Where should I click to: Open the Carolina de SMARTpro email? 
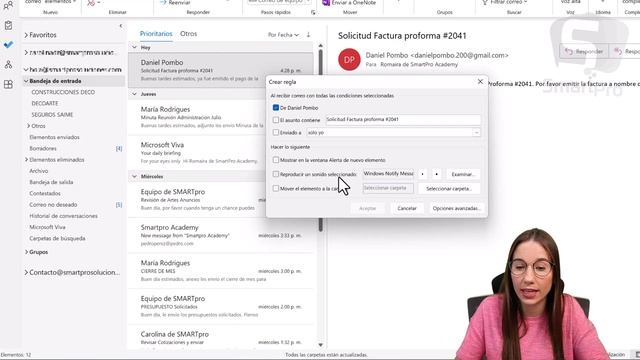pos(221,338)
